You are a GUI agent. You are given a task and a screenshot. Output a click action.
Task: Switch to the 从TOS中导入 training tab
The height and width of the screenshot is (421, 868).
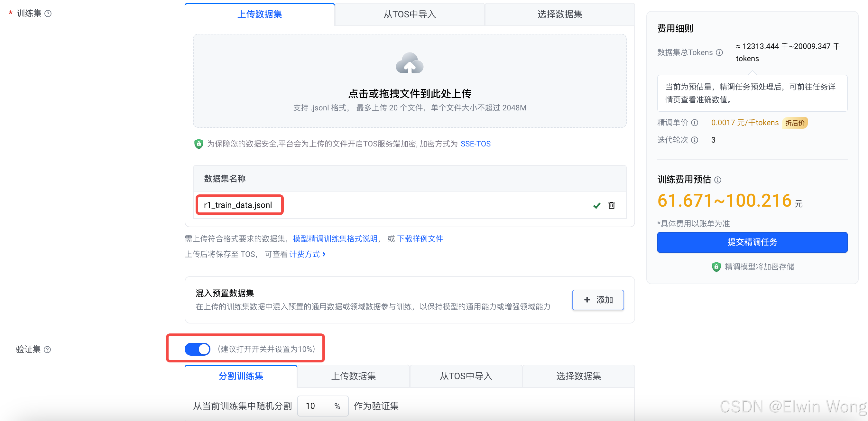click(410, 14)
